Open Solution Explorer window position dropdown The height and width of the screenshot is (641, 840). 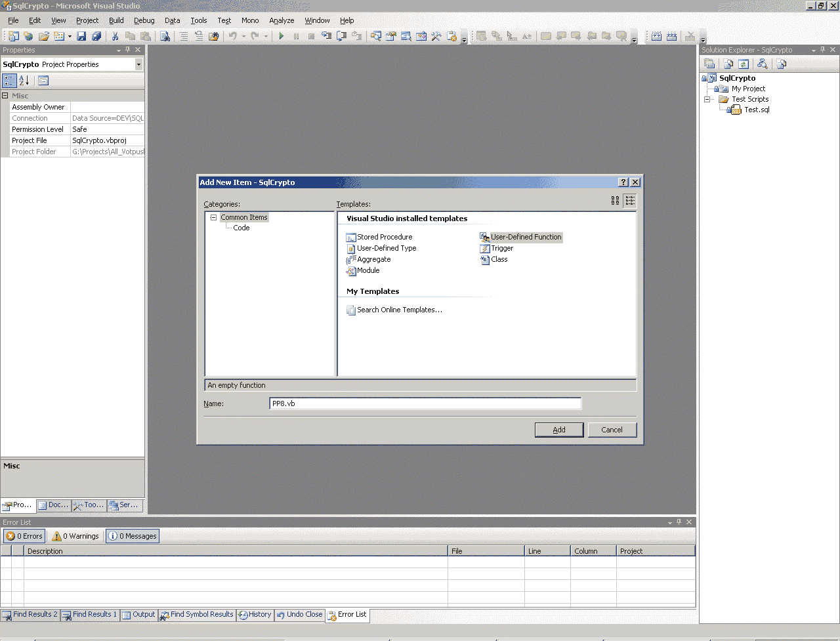point(814,50)
